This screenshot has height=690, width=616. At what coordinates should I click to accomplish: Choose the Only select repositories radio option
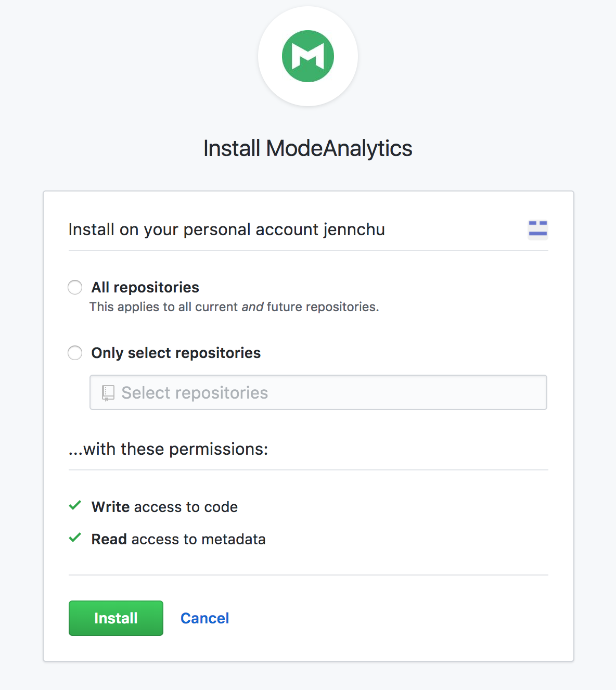75,353
